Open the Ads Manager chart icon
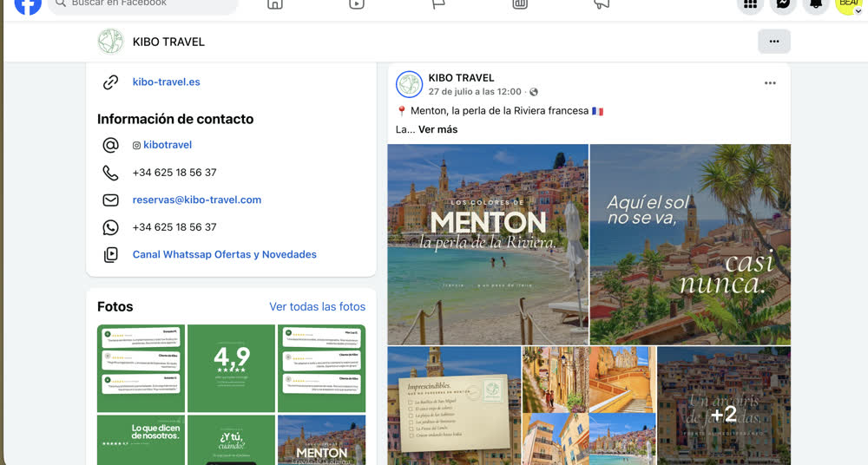868x465 pixels. pos(520,4)
